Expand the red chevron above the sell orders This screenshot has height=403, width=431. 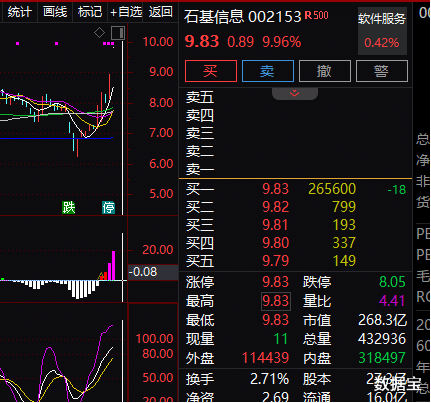click(x=295, y=93)
